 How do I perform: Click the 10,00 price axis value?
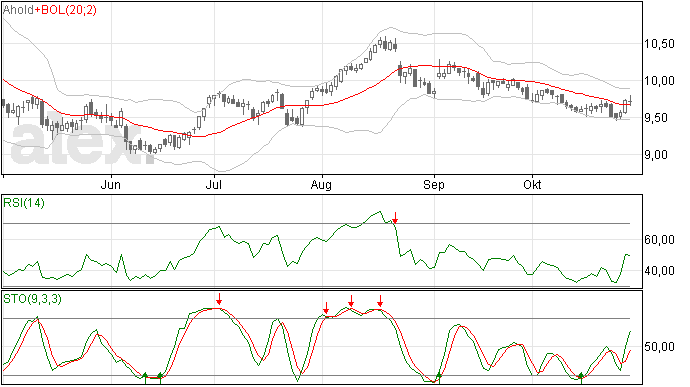659,81
